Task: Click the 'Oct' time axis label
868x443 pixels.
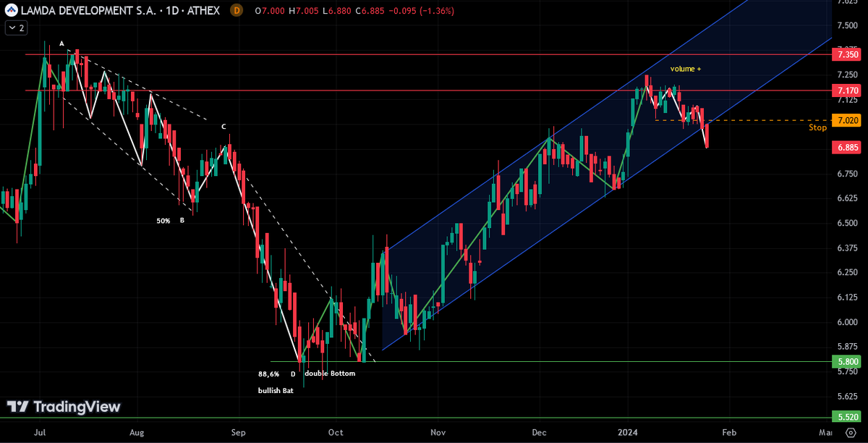Action: (336, 432)
